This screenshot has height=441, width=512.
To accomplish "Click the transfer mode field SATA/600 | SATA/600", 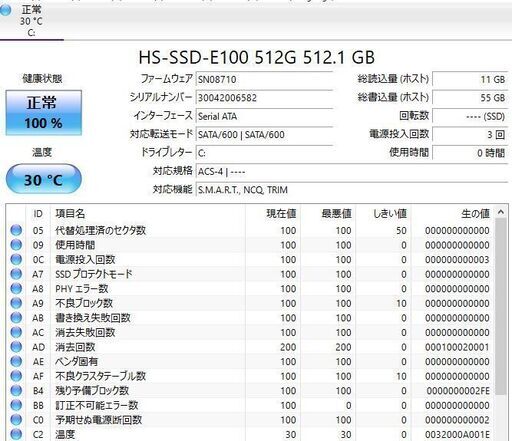I will tap(264, 134).
